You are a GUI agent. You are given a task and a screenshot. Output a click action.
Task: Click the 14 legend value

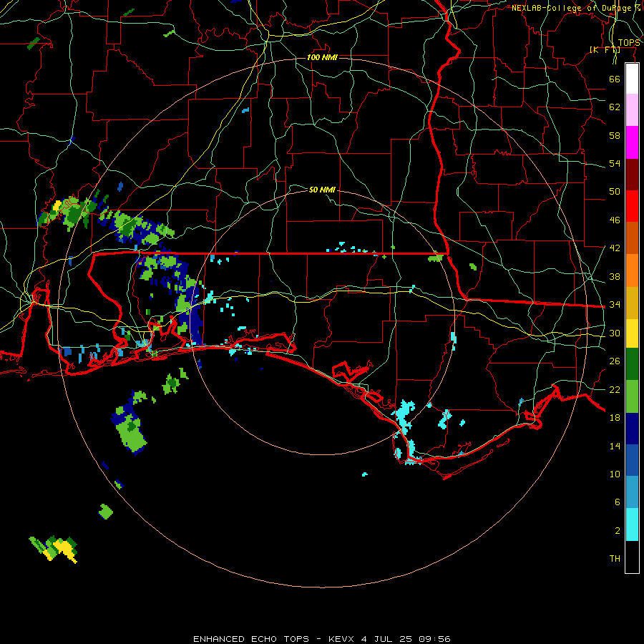(x=615, y=446)
